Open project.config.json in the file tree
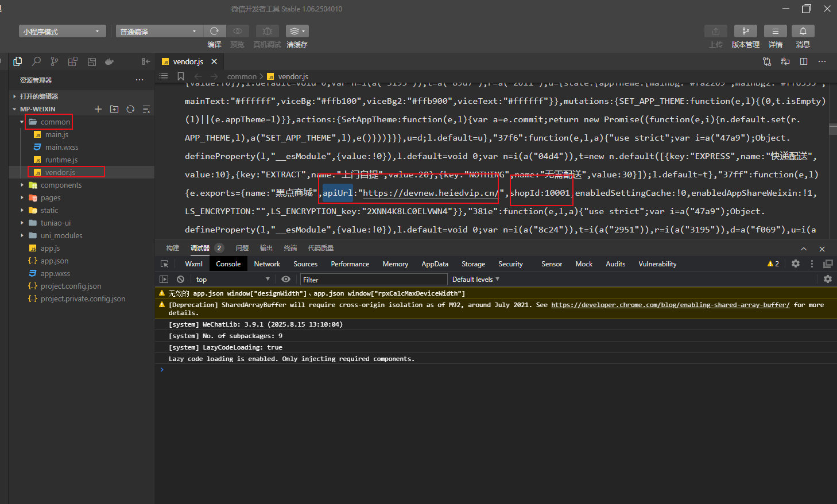837x504 pixels. pyautogui.click(x=71, y=286)
